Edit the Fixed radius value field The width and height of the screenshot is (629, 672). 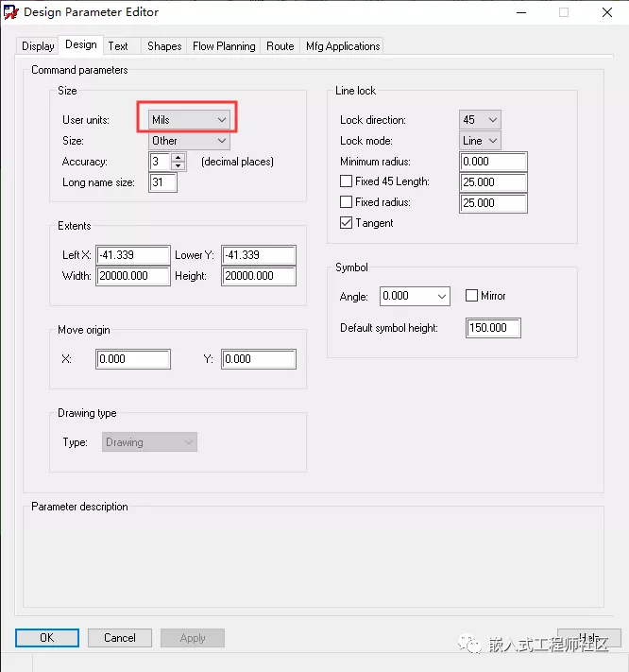click(x=493, y=203)
